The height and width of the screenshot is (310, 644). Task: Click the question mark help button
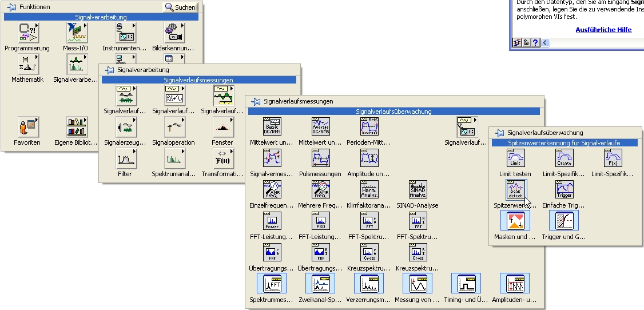click(535, 43)
